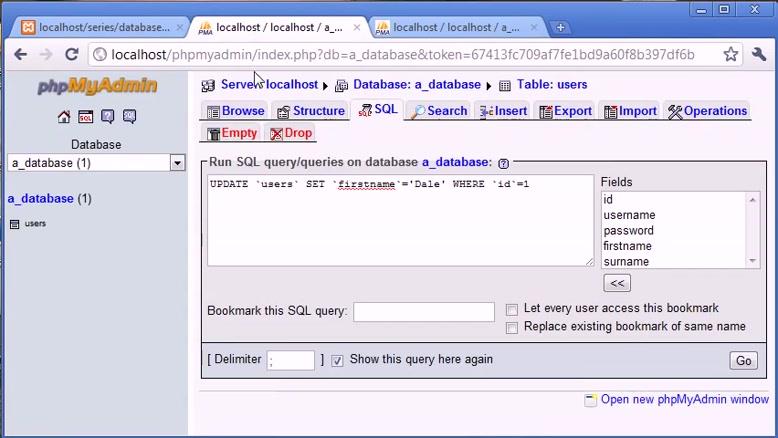778x438 pixels.
Task: Open the Search tab
Action: (440, 111)
